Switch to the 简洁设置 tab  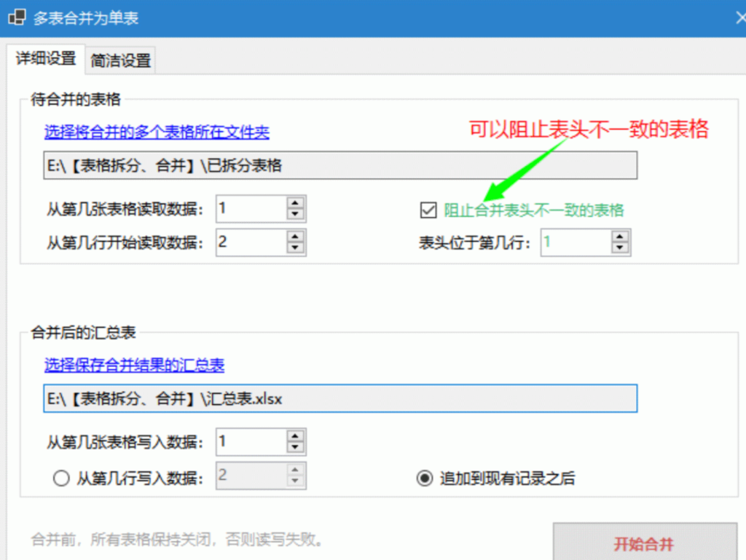[121, 61]
